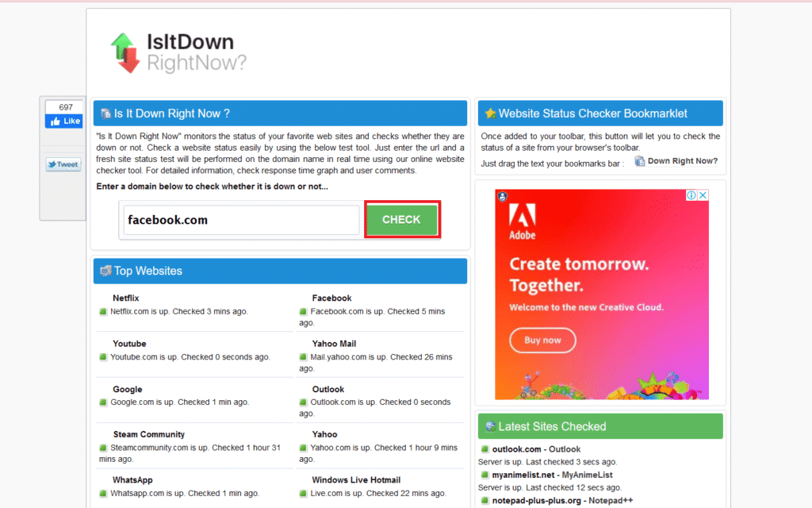Screen dimensions: 812x508
Task: Click green status icon next to Youtube.com
Action: coord(103,357)
